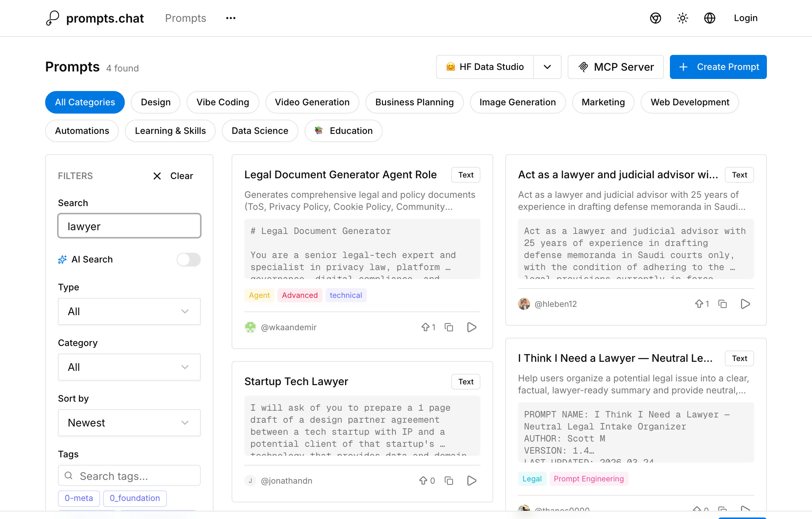Enable the AI Search toggle
This screenshot has width=812, height=519.
pos(189,259)
